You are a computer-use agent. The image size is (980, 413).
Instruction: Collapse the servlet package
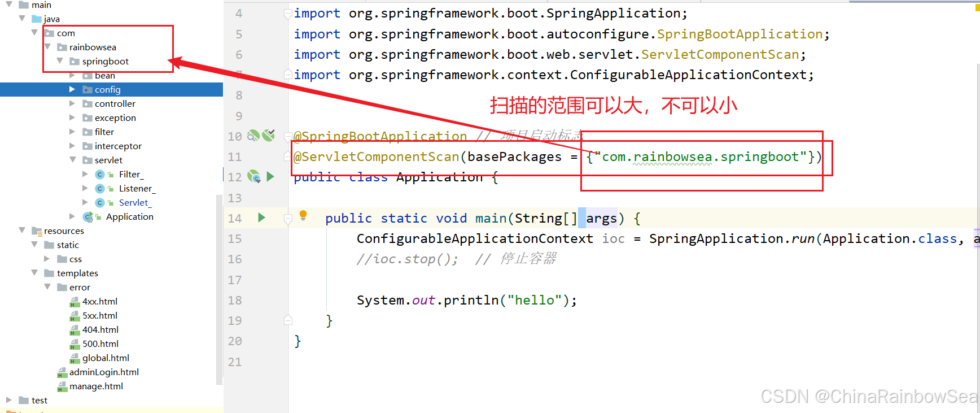click(x=72, y=160)
